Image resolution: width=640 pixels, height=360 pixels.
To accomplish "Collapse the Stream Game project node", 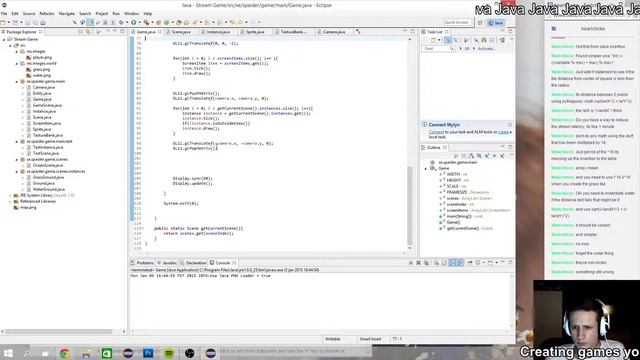I will [x=4, y=40].
